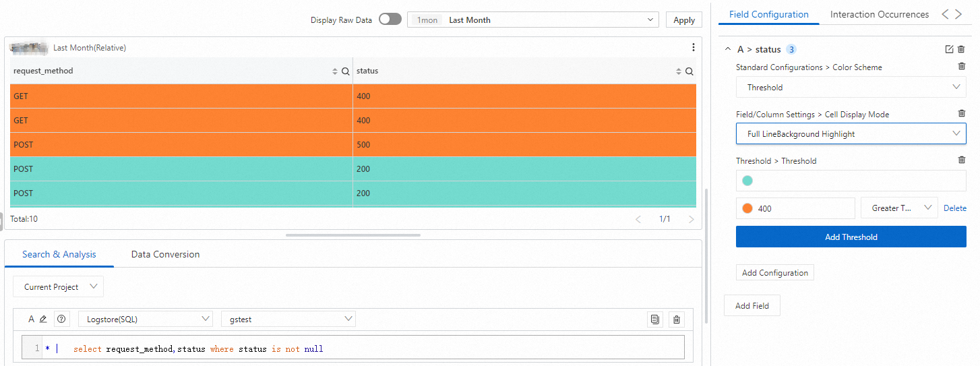Image resolution: width=980 pixels, height=366 pixels.
Task: Open the query help question icon
Action: pyautogui.click(x=62, y=319)
